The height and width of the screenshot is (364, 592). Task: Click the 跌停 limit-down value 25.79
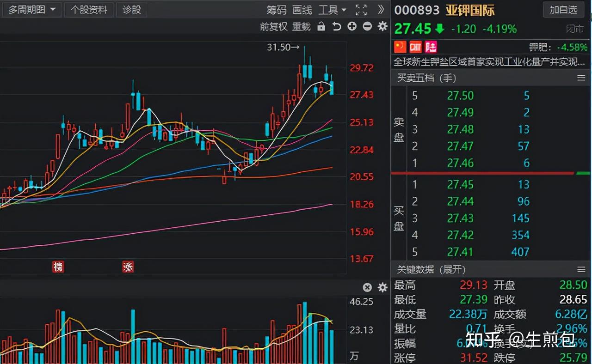(x=573, y=358)
